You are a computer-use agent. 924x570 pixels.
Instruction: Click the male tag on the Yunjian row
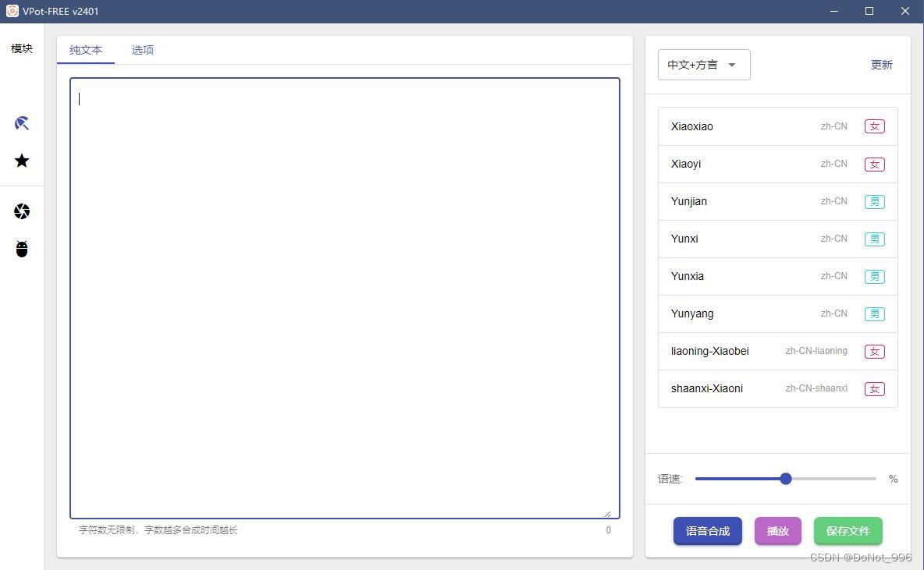point(875,201)
